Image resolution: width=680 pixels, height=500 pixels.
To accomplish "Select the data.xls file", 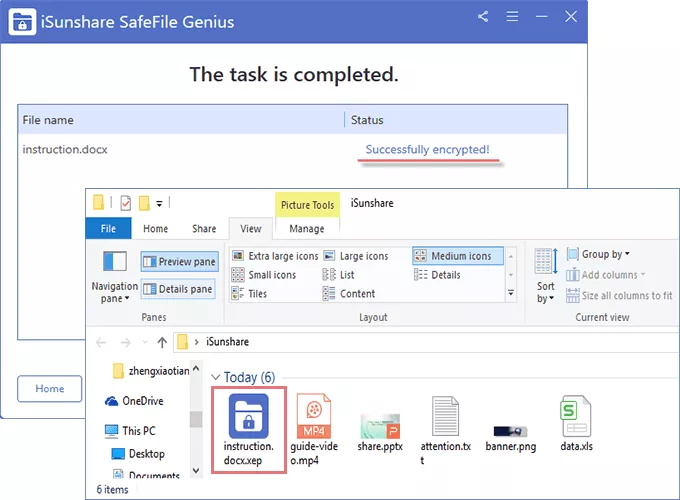I will (x=576, y=423).
